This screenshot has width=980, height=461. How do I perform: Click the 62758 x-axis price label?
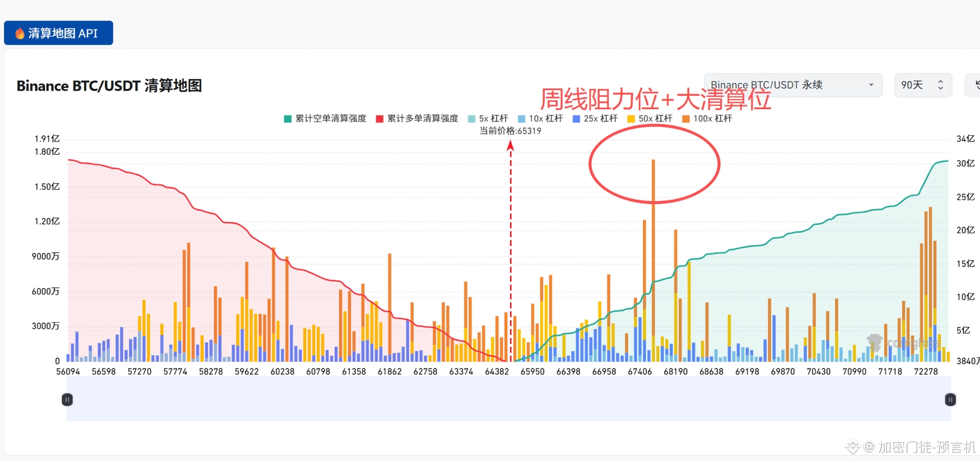tap(425, 371)
